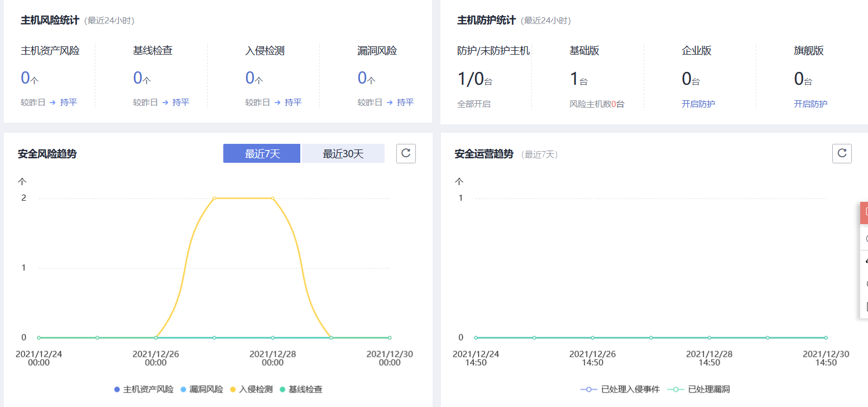Click the 0个 count under 入侵检测

click(x=254, y=78)
